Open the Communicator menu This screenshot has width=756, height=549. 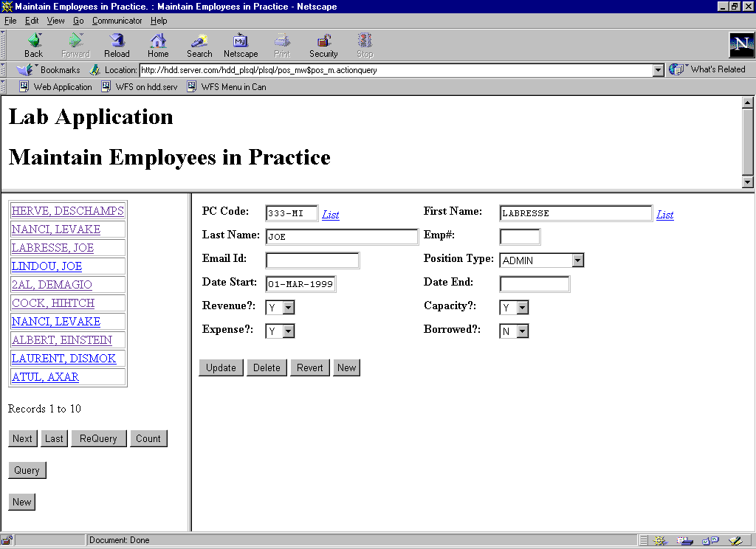(117, 21)
